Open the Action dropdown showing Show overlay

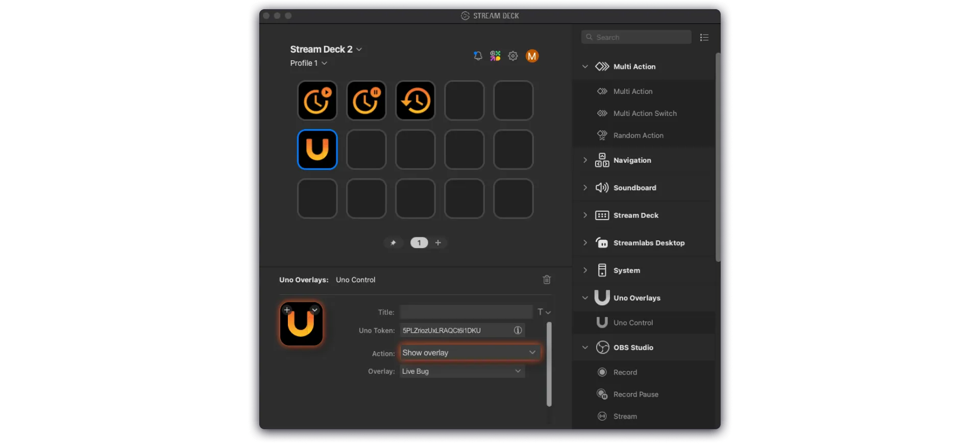pyautogui.click(x=470, y=353)
